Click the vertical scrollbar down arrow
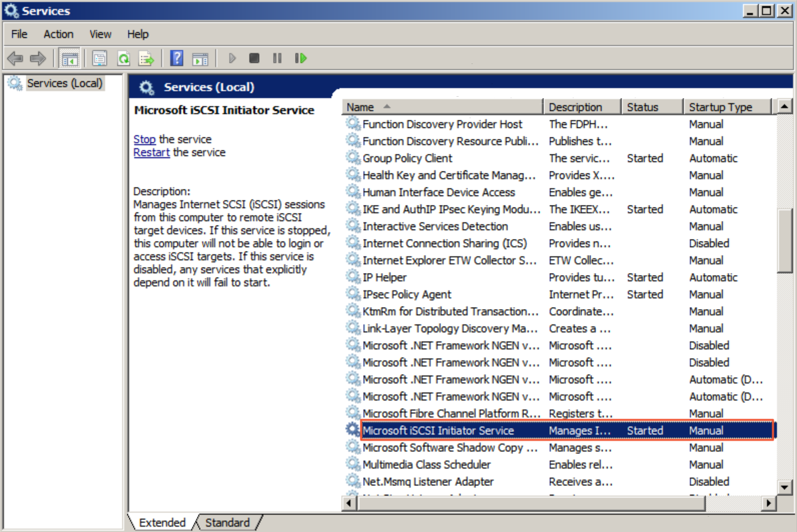 [x=784, y=487]
